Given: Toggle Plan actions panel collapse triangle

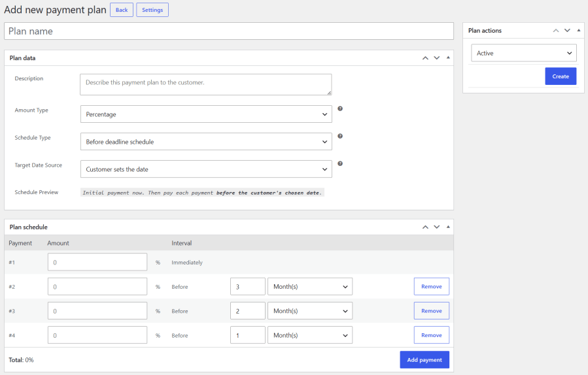Looking at the screenshot, I should coord(579,30).
